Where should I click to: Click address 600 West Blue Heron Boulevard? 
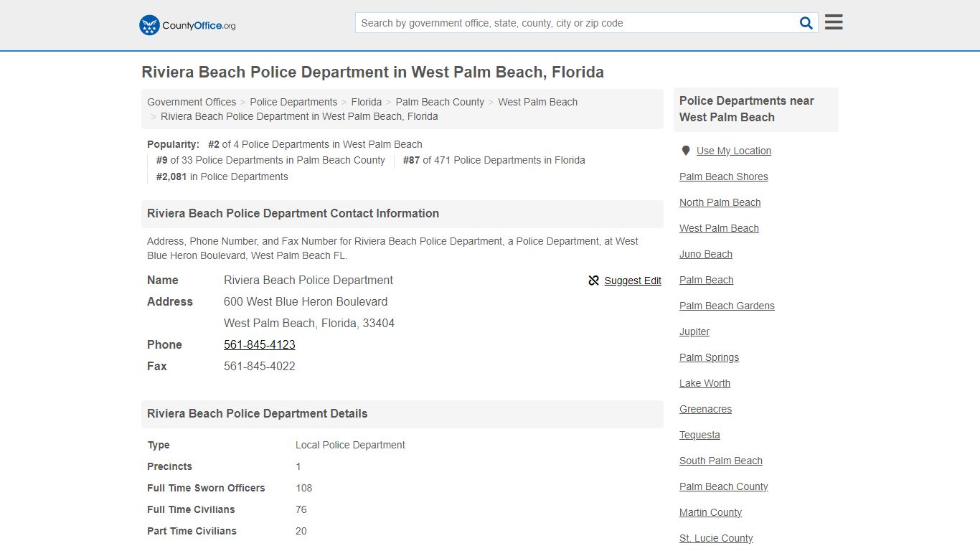(x=306, y=301)
